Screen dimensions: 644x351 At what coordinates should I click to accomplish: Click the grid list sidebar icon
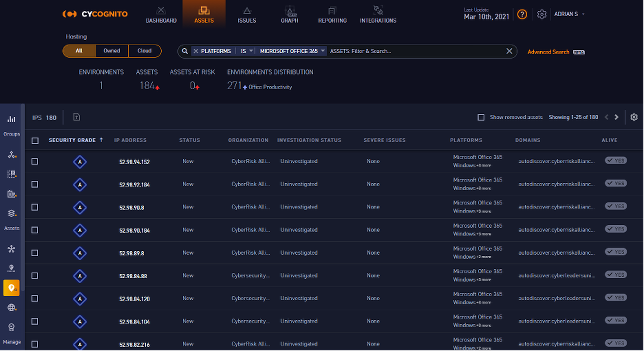pyautogui.click(x=12, y=174)
